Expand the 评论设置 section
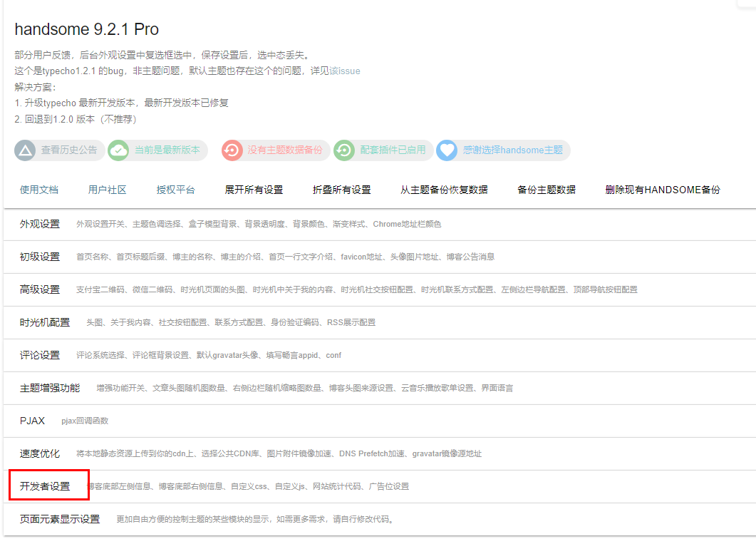Viewport: 756px width, 539px height. (380, 356)
